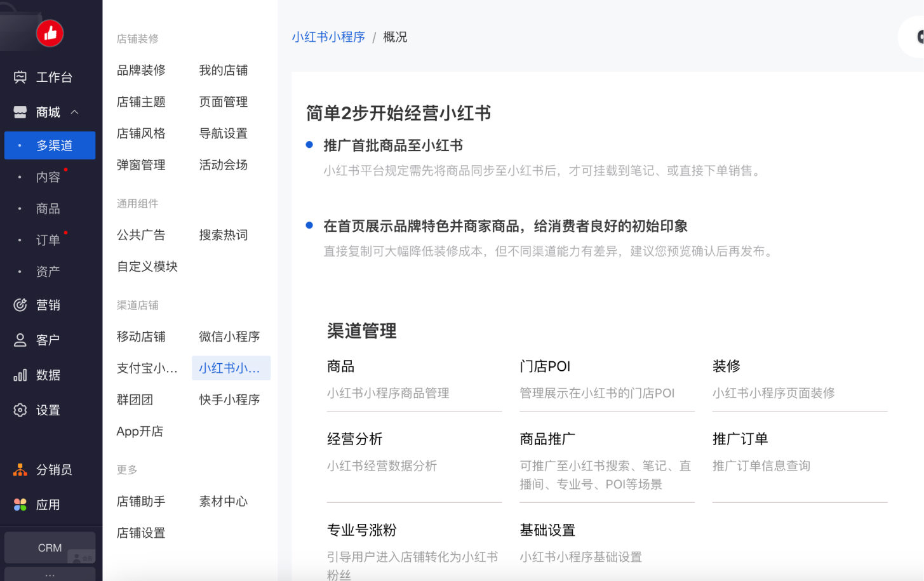Click the 分销员 hierarchy icon

(x=20, y=470)
